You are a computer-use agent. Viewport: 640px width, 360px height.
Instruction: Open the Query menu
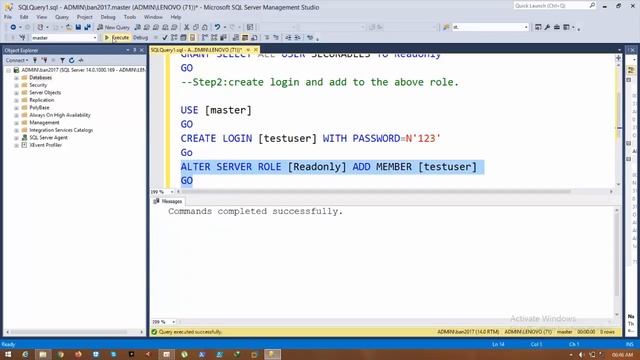pyautogui.click(x=62, y=17)
